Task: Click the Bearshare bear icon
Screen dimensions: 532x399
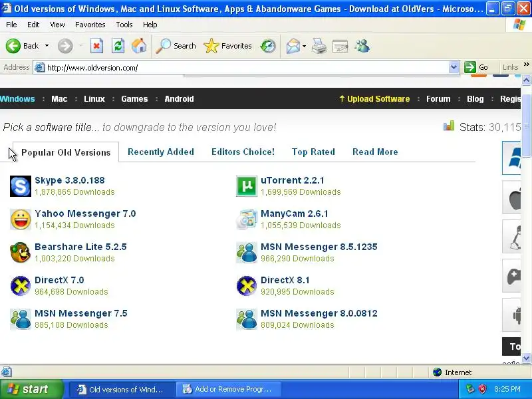Action: [x=21, y=253]
